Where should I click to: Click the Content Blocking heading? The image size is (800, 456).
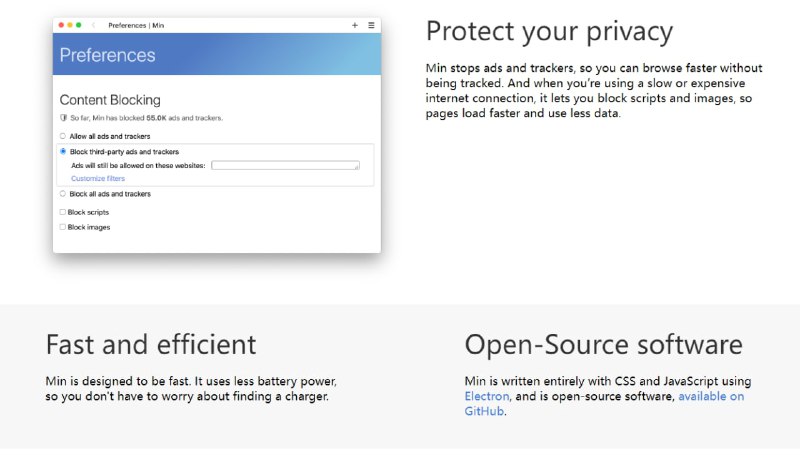(x=110, y=100)
